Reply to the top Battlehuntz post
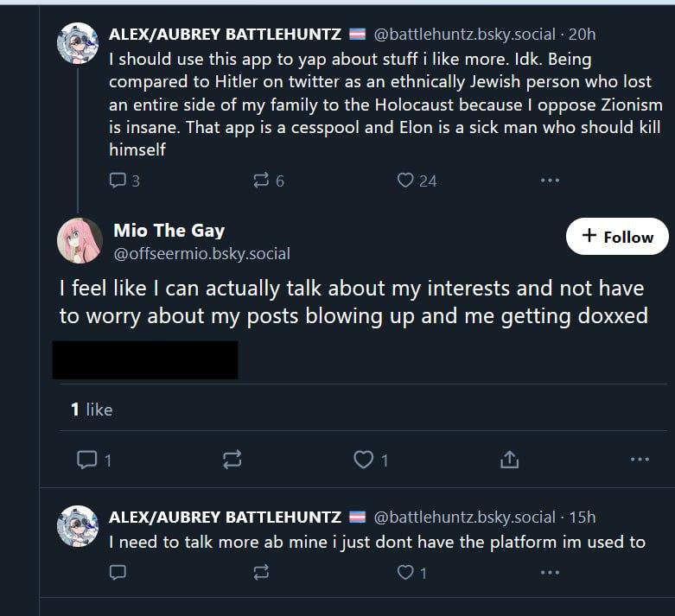This screenshot has width=675, height=616. click(118, 181)
